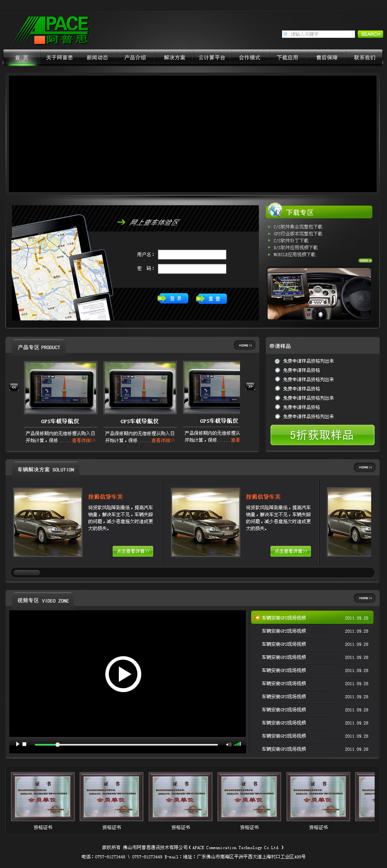Click the large play icon on video
This screenshot has height=868, width=387.
click(x=123, y=674)
